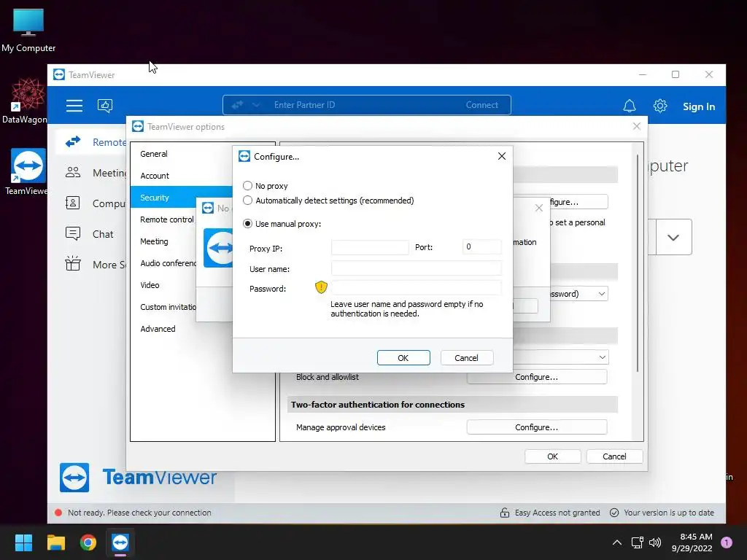Open Meeting sidebar icon
Image resolution: width=747 pixels, height=560 pixels.
(73, 172)
